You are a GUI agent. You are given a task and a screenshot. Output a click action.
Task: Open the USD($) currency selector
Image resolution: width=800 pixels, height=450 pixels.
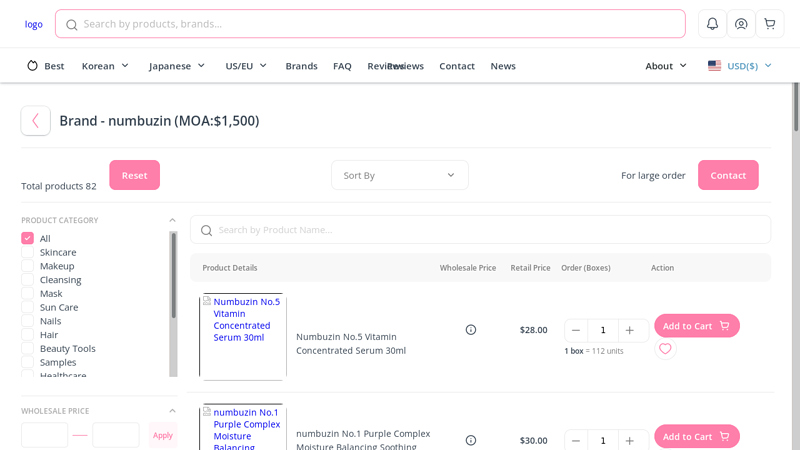tap(740, 66)
